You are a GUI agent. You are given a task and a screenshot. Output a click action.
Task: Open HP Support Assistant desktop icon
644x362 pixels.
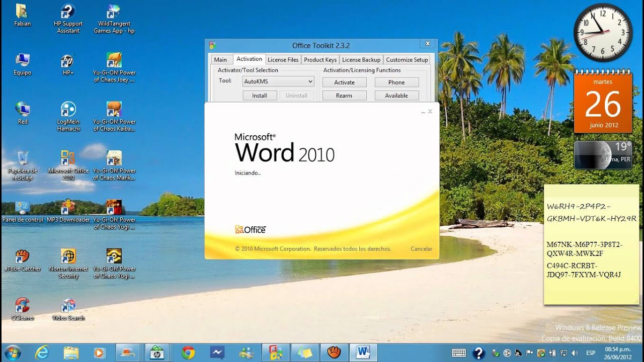tap(68, 19)
